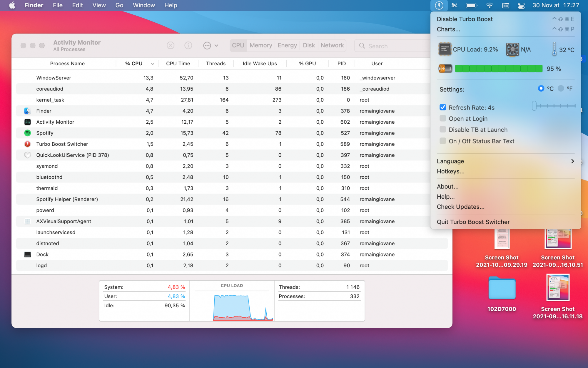Click the scissors icon in the menu bar
This screenshot has width=588, height=368.
455,5
